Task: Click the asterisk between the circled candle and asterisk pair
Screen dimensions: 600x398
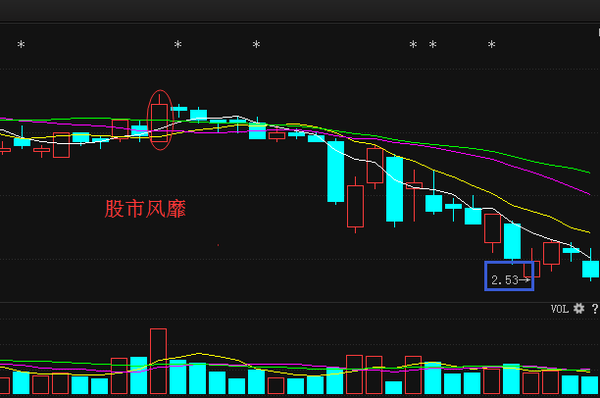Action: click(256, 44)
